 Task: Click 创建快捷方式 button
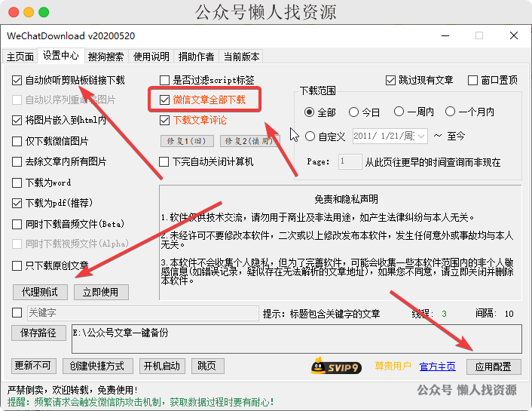pyautogui.click(x=98, y=366)
